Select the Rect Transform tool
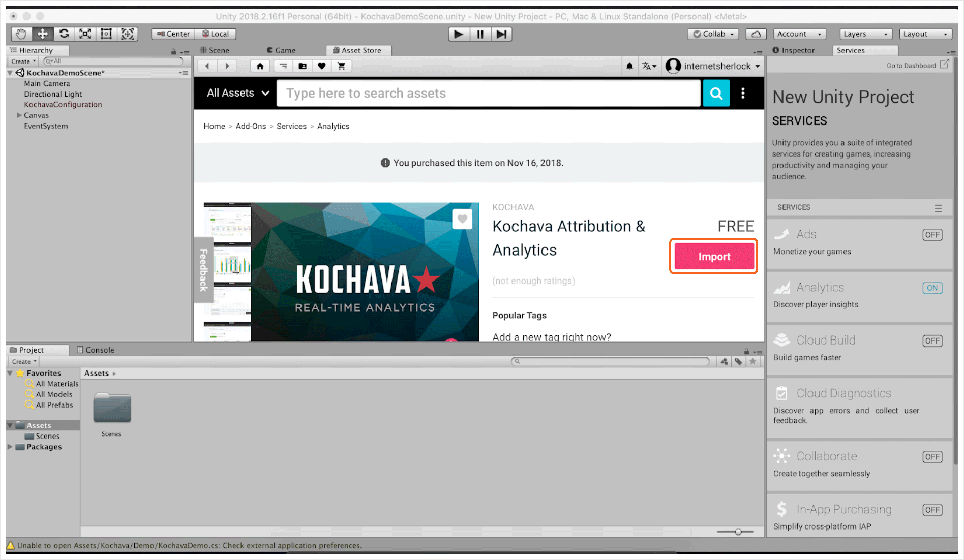This screenshot has width=964, height=560. (x=106, y=34)
